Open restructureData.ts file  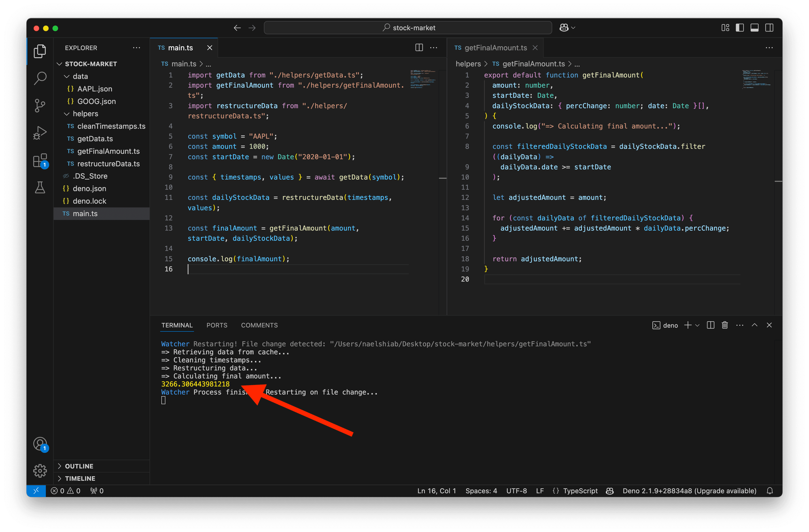click(102, 163)
